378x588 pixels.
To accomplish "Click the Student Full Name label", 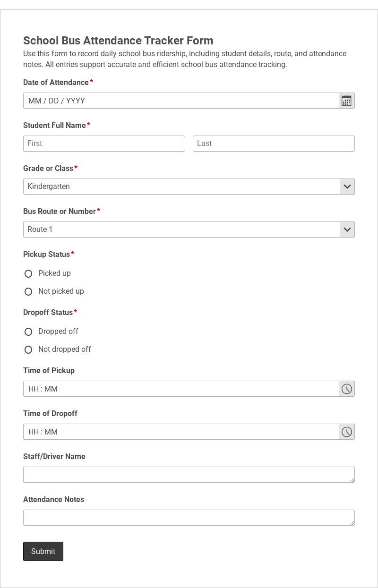I will coord(54,125).
